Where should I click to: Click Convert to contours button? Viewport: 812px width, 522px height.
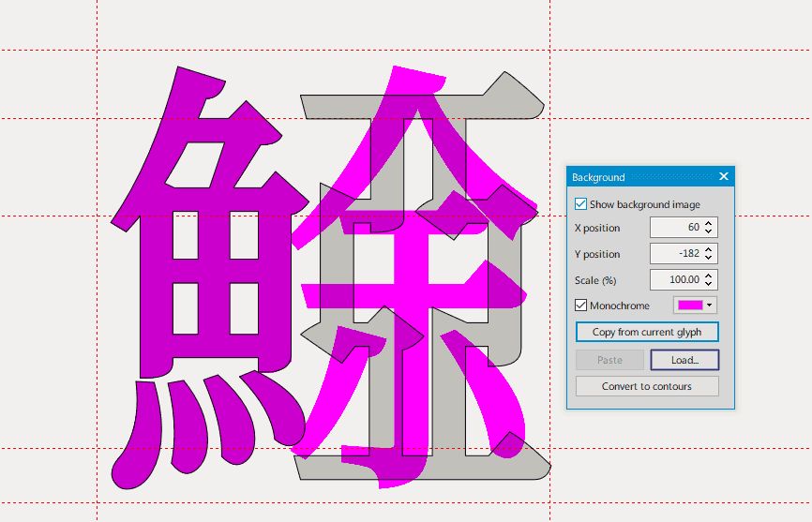[x=647, y=386]
